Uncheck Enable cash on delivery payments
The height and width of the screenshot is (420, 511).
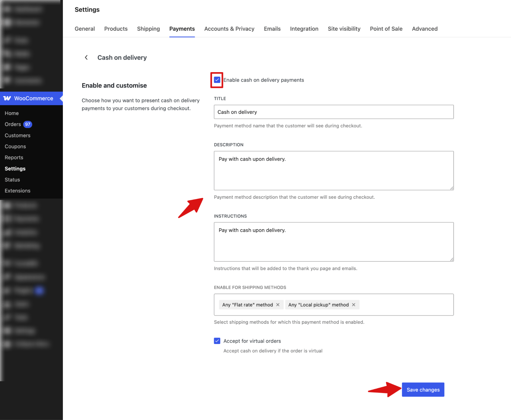click(217, 80)
